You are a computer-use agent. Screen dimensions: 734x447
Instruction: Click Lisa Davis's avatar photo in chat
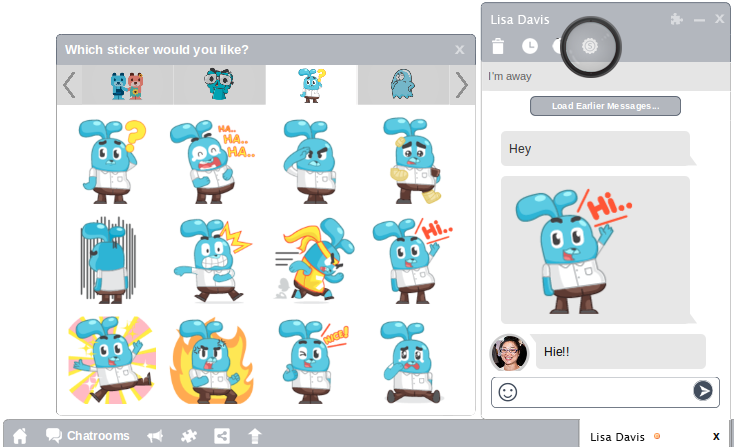coord(509,352)
